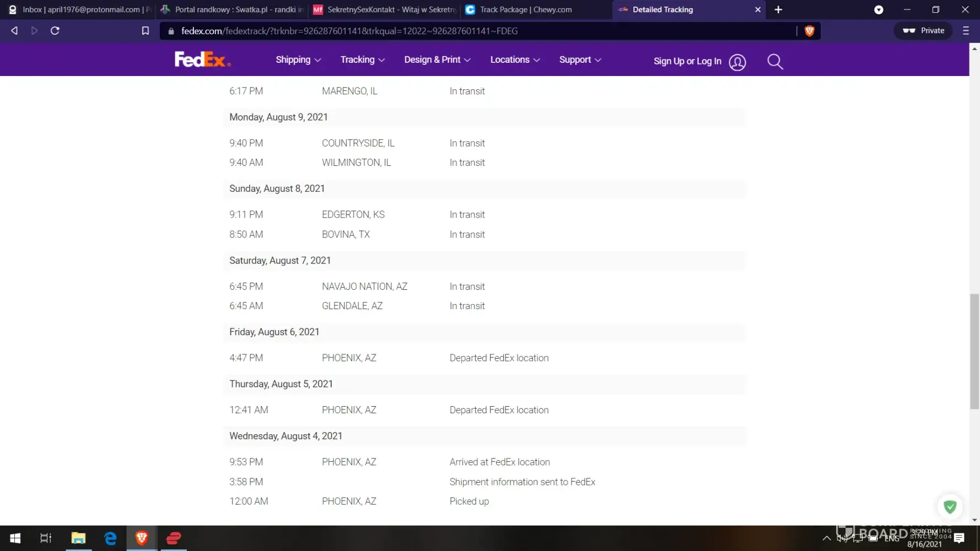Expand the Shipping dropdown menu
Viewport: 980px width, 551px height.
pyautogui.click(x=298, y=60)
